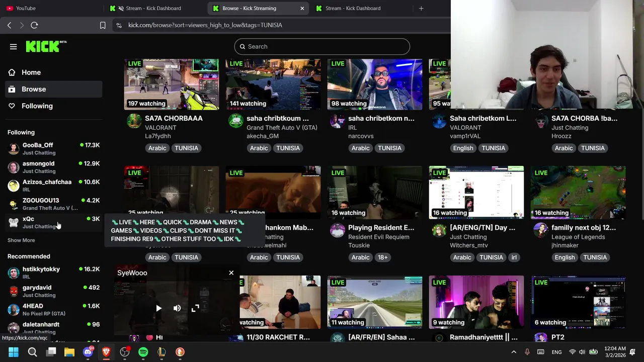
Task: Click the Kick search field
Action: point(322,46)
